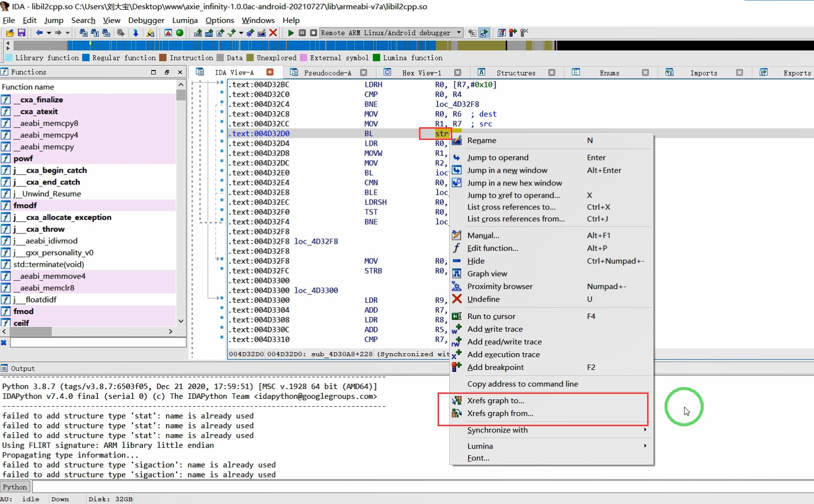Viewport: 814px width, 504px height.
Task: Select Add breakpoint in the context menu
Action: 496,367
